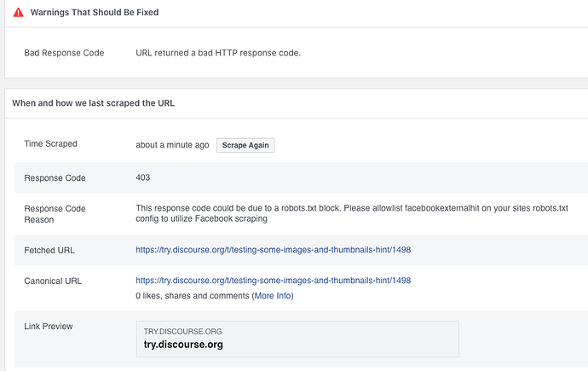
Task: Select the 'Link Preview' label
Action: 49,327
